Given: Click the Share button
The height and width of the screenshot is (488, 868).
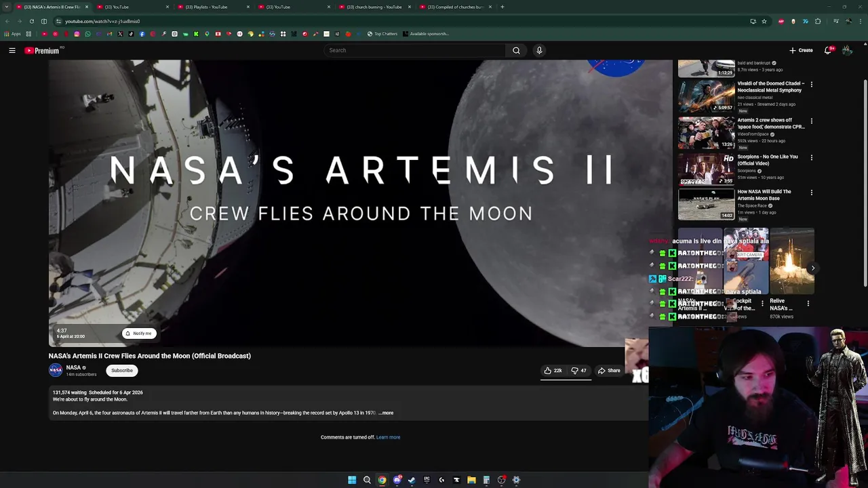Looking at the screenshot, I should [x=609, y=371].
